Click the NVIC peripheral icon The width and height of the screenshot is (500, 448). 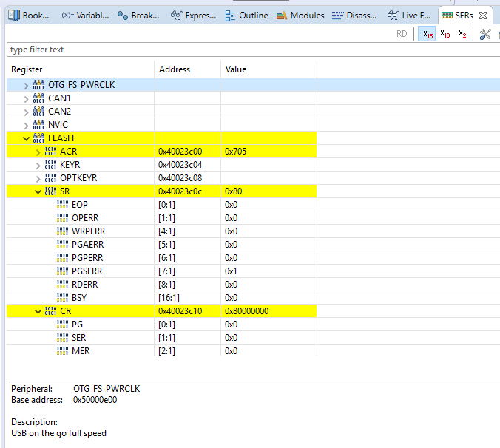pyautogui.click(x=38, y=125)
